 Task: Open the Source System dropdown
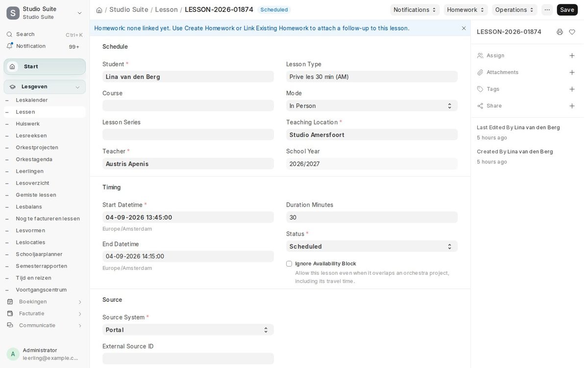(188, 330)
